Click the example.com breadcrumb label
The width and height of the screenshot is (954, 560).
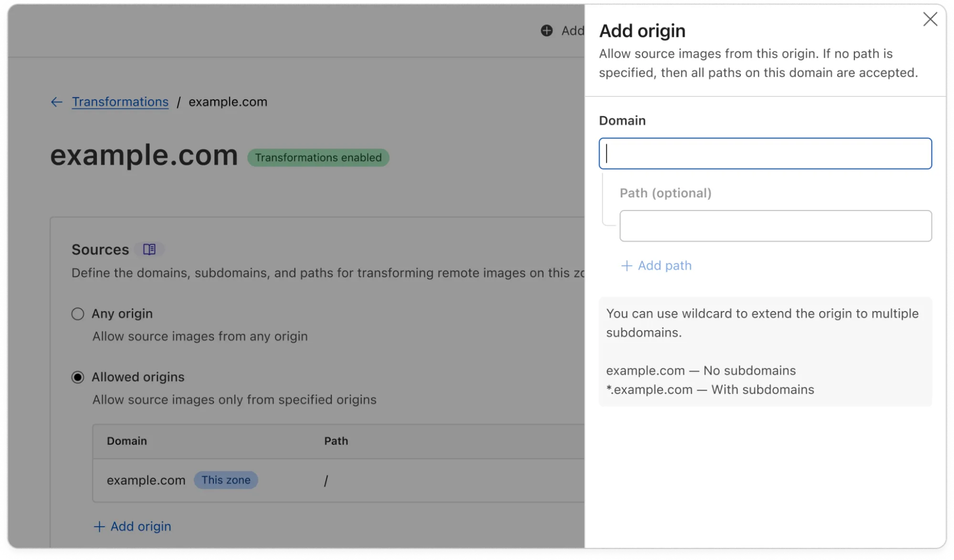point(228,102)
